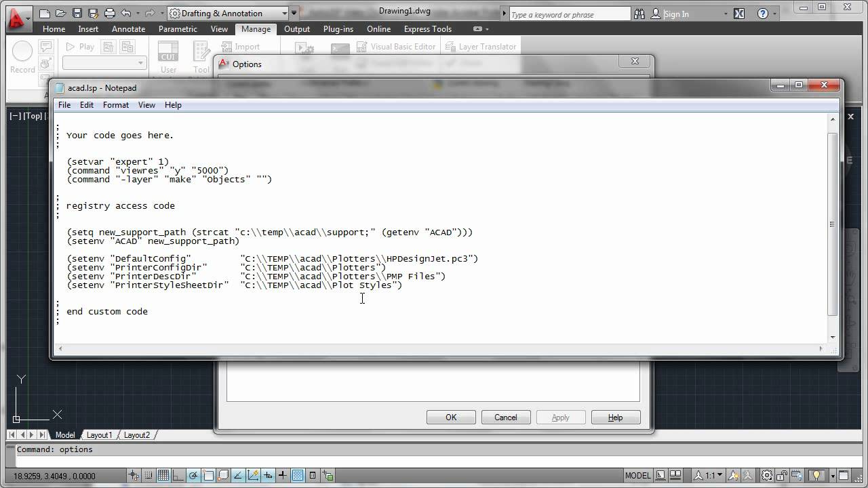868x488 pixels.
Task: Toggle Ortho Mode in status bar
Action: (178, 476)
